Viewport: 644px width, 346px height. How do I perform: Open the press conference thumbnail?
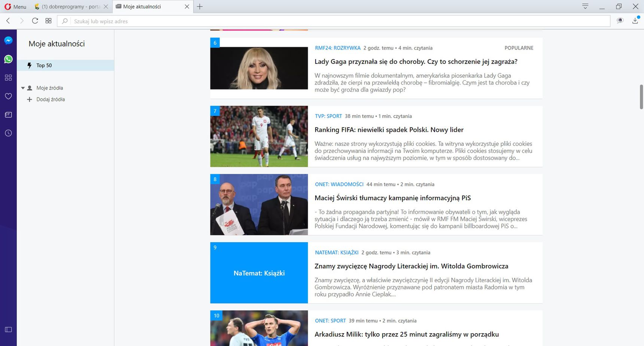pos(259,205)
